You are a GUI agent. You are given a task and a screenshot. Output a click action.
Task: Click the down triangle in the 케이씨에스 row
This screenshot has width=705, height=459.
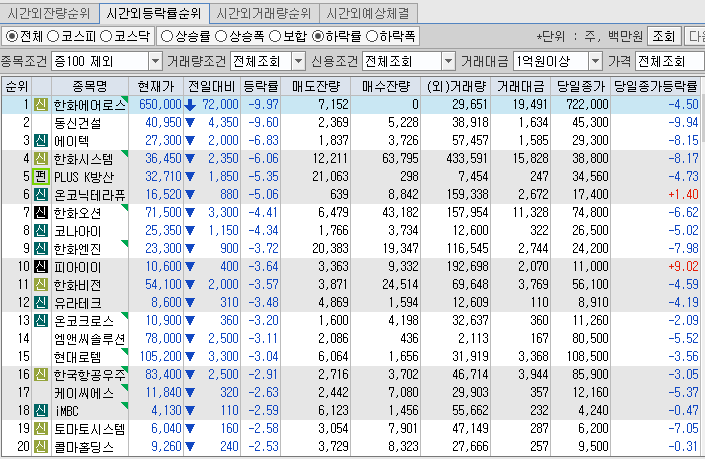190,392
